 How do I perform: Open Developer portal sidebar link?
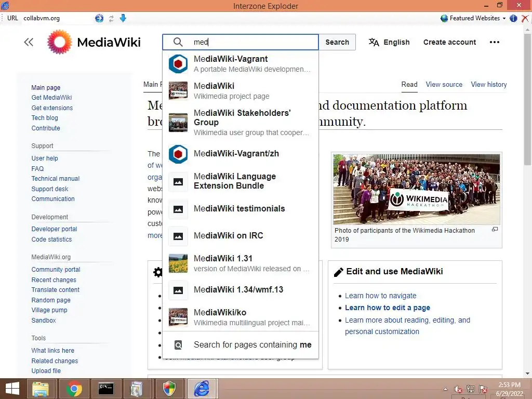(x=54, y=229)
